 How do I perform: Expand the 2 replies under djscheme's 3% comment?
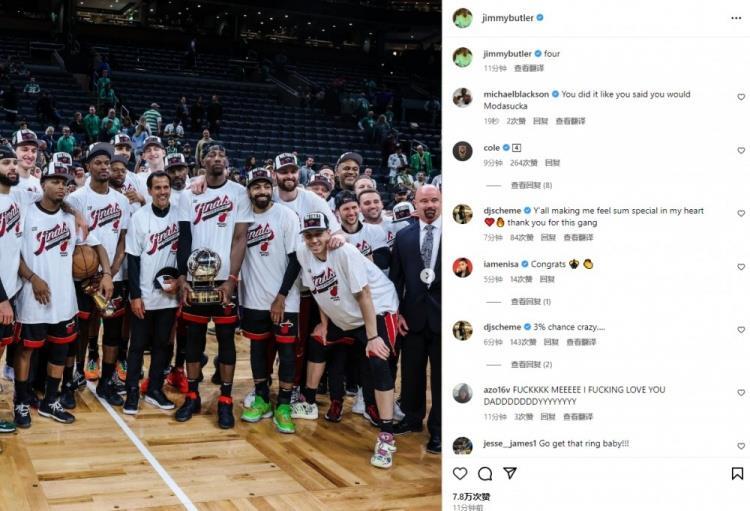tap(531, 365)
